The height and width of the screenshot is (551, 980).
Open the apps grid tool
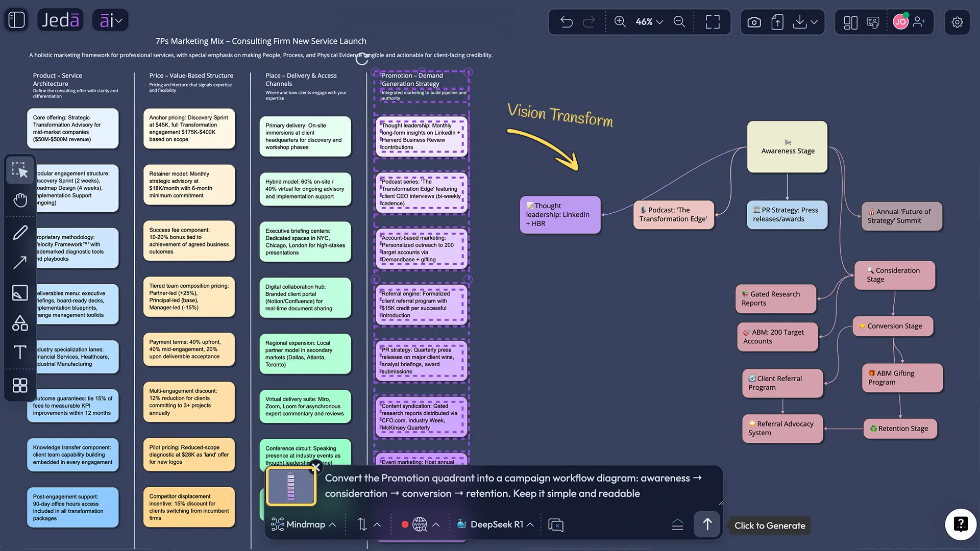click(20, 385)
